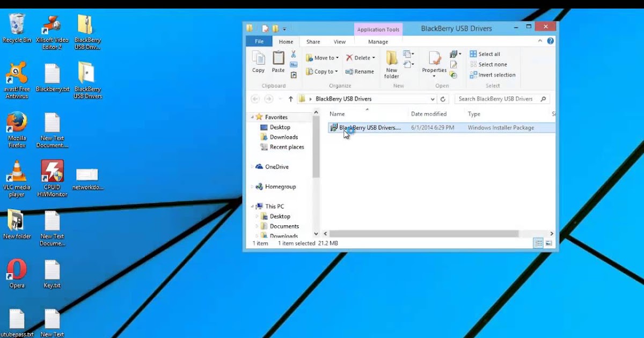The width and height of the screenshot is (644, 338).
Task: Switch to Details view in status bar
Action: [x=538, y=243]
